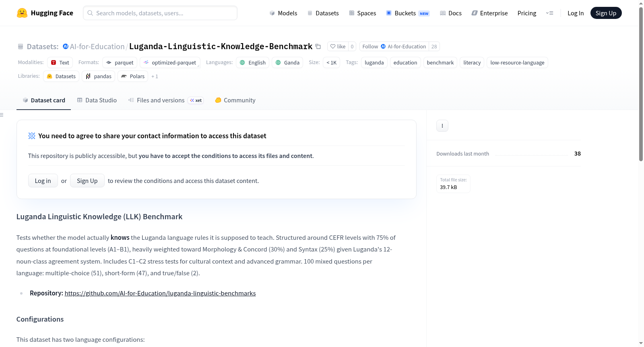
Task: Go to the Pricing page
Action: (x=527, y=13)
